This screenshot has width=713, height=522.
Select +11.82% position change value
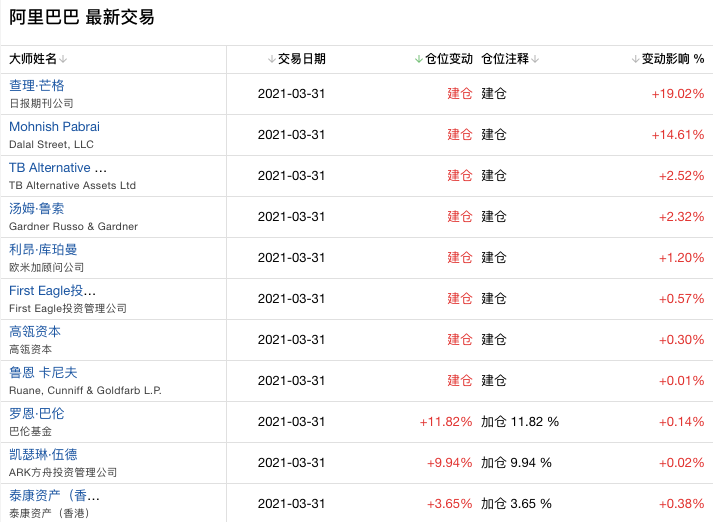446,422
